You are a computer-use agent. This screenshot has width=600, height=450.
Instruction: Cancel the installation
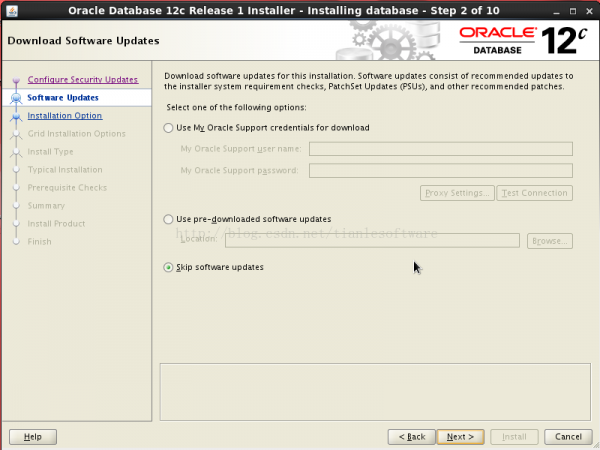[x=568, y=437]
